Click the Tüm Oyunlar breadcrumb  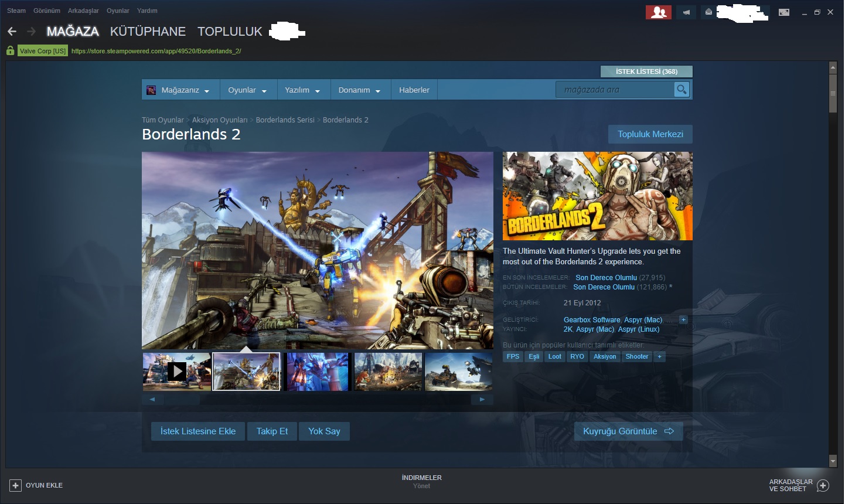pos(163,120)
